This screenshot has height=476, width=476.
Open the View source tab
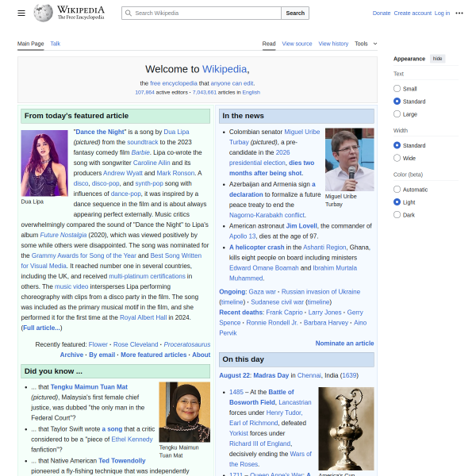tap(297, 44)
